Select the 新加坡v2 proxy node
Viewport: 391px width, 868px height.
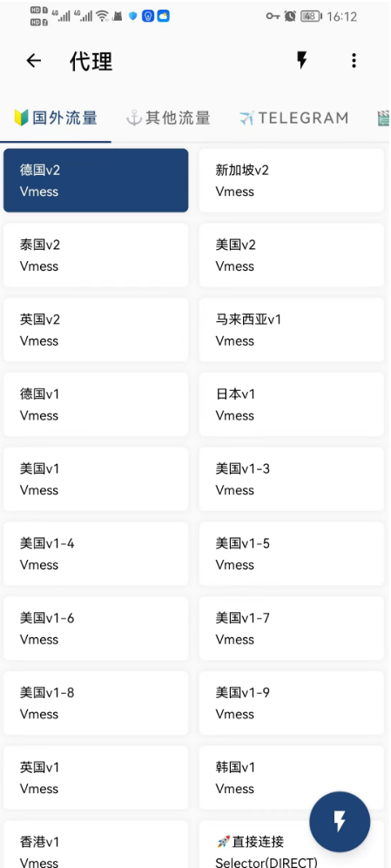coord(292,180)
